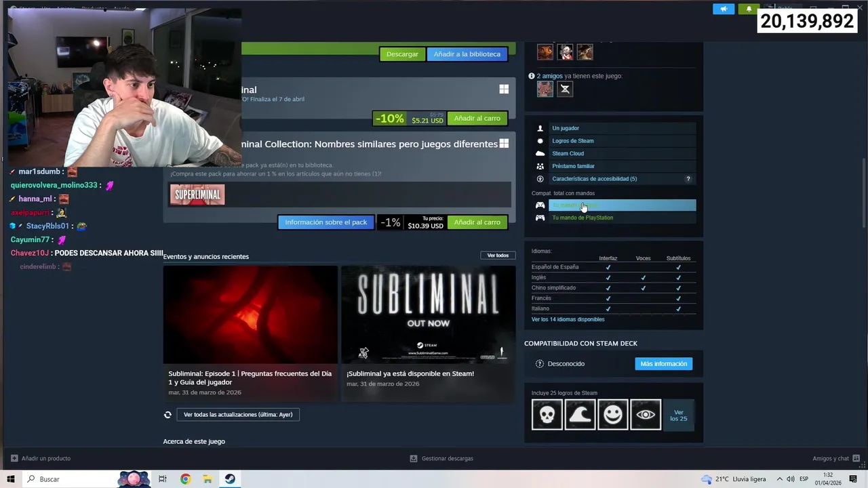Open the smiley face achievement icon
This screenshot has width=868, height=488.
pyautogui.click(x=612, y=415)
